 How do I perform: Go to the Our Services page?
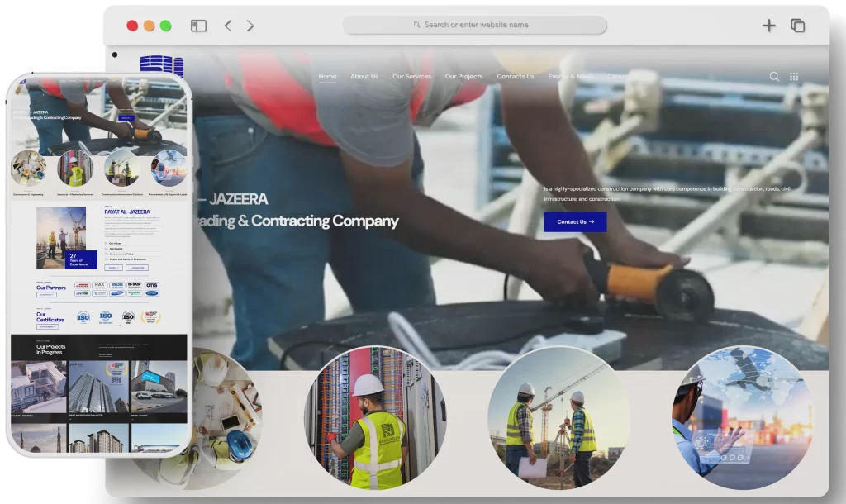411,77
